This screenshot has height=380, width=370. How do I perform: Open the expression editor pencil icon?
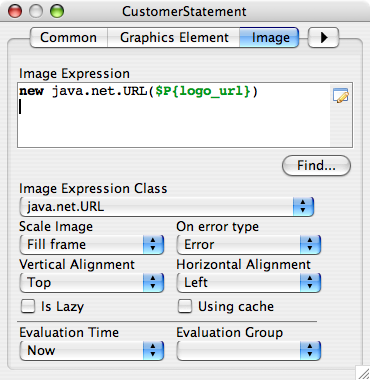point(341,96)
